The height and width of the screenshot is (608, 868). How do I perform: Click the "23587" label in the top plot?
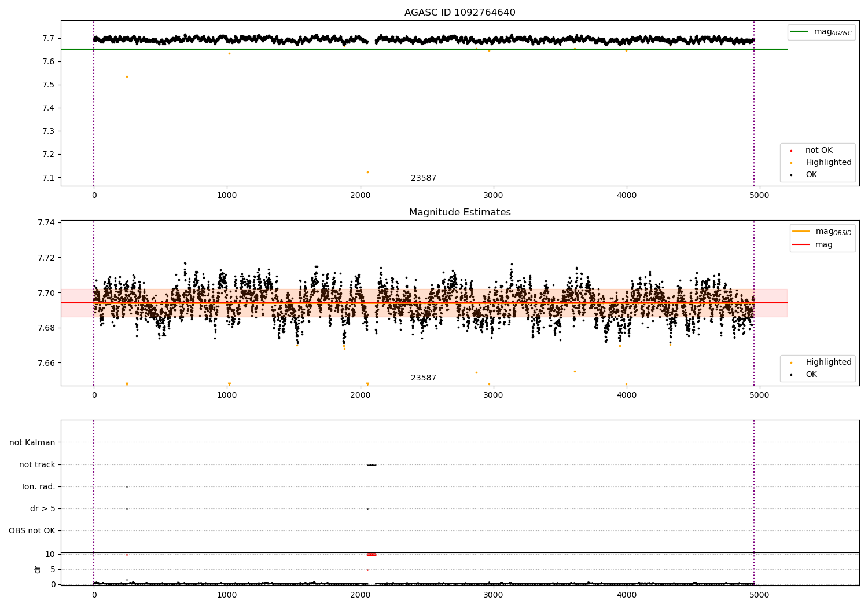424,178
